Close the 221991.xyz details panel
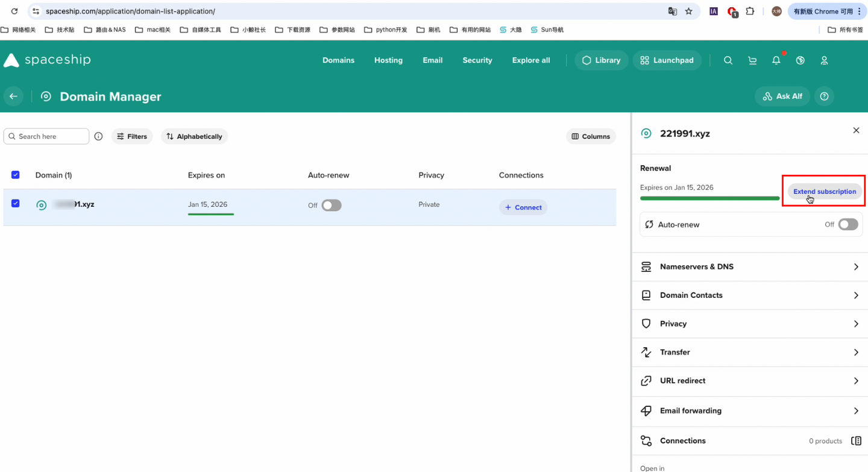 point(856,130)
